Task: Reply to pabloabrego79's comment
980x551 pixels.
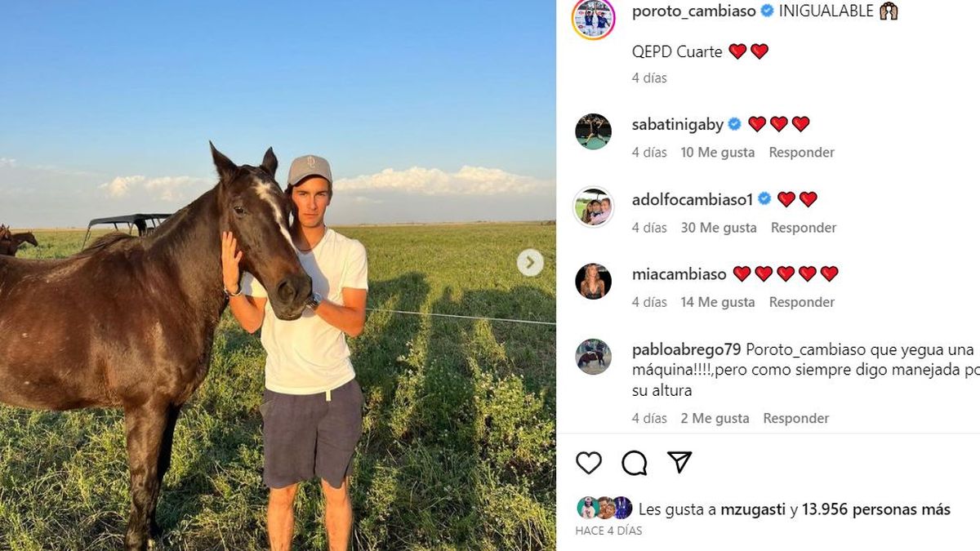Action: 796,418
